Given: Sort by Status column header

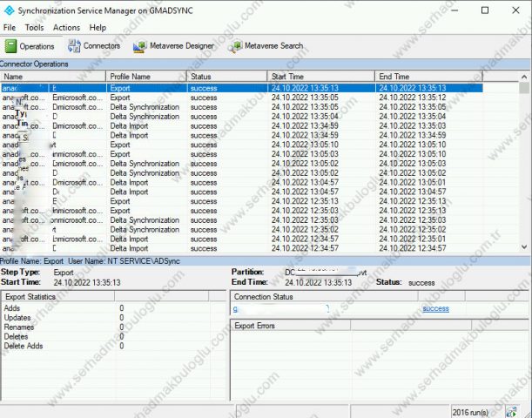Looking at the screenshot, I should pos(227,77).
